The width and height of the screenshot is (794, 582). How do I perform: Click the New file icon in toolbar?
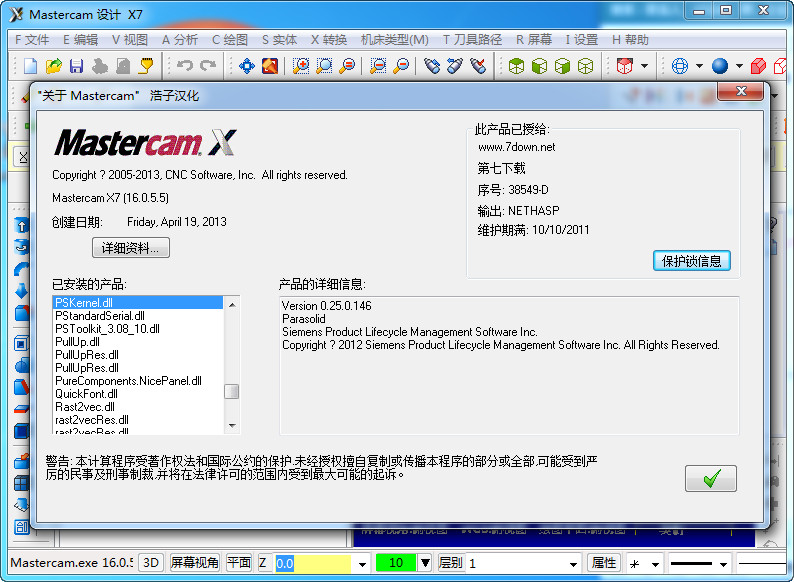point(30,66)
